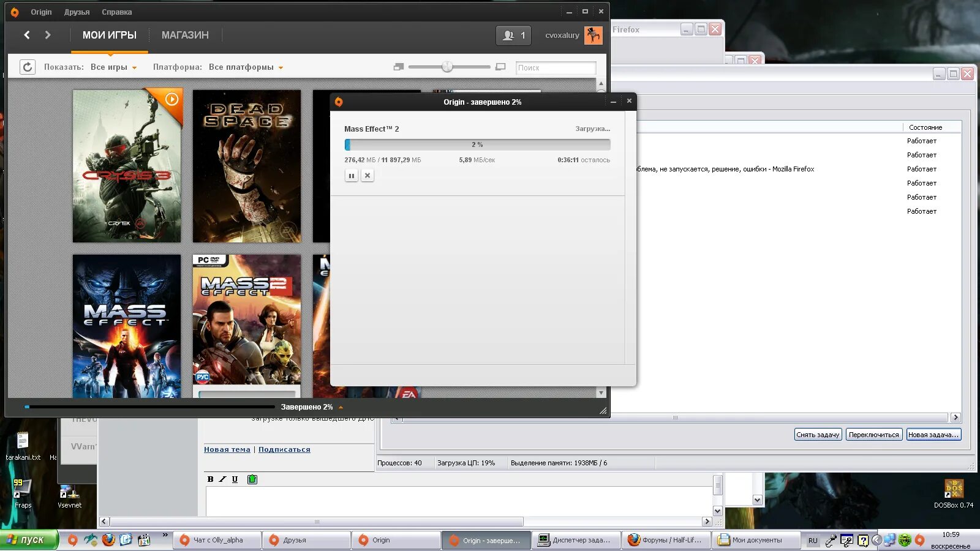
Task: Click the RU language indicator
Action: (813, 541)
